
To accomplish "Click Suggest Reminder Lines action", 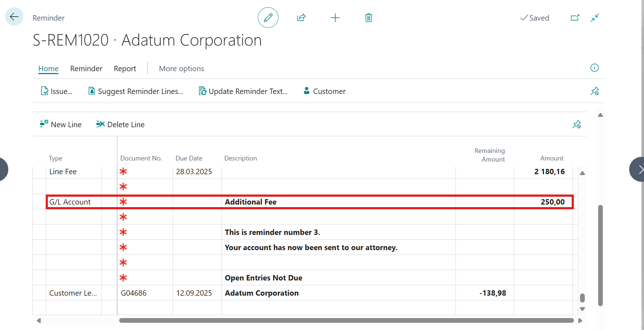I will point(136,91).
